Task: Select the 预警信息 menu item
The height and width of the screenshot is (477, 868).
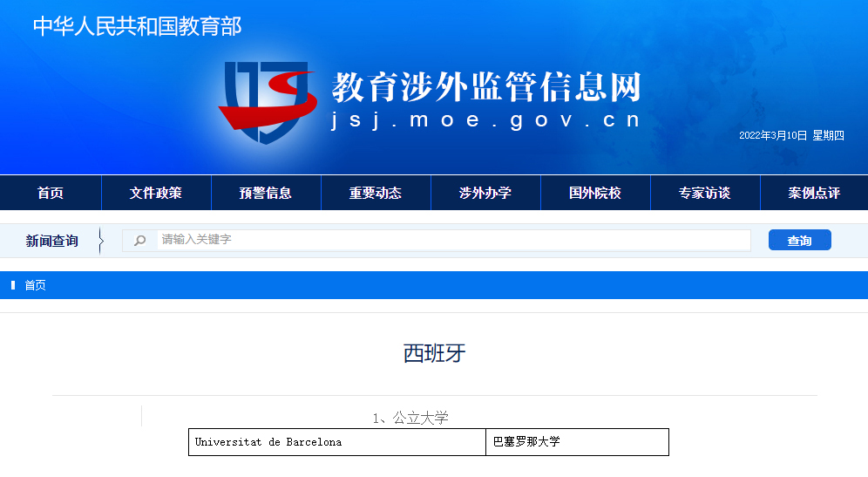Action: point(266,193)
